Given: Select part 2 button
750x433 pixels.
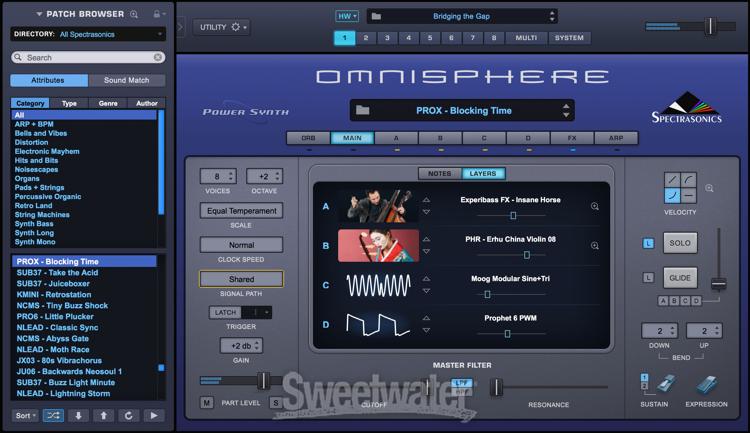Looking at the screenshot, I should click(x=366, y=37).
